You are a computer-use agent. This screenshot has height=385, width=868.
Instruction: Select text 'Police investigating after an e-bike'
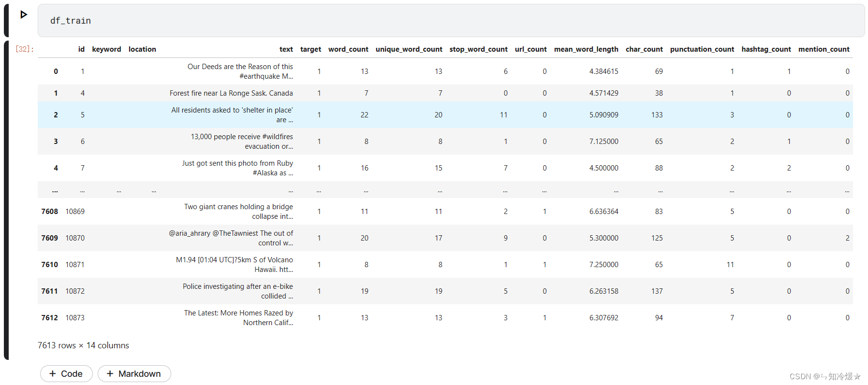tap(238, 286)
